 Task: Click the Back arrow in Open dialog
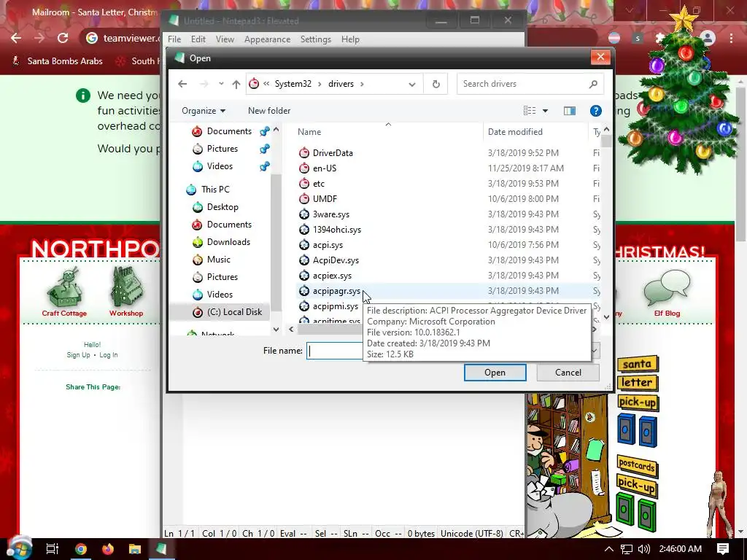182,84
